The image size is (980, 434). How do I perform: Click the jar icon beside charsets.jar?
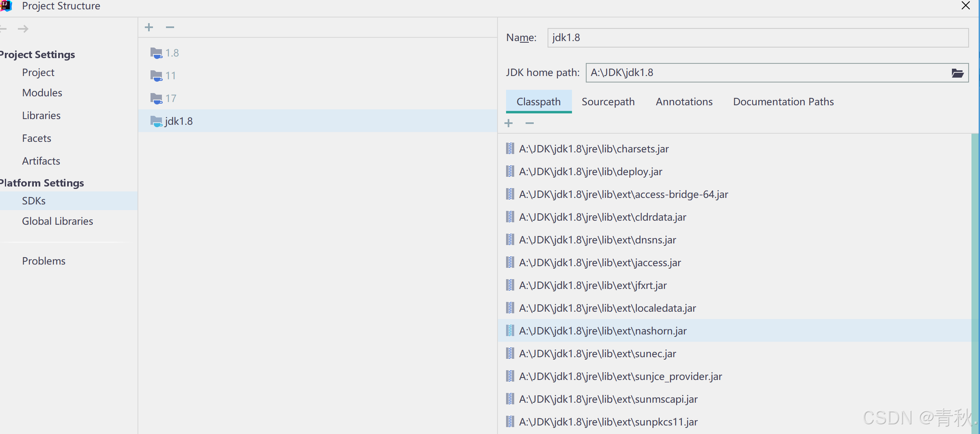[509, 148]
